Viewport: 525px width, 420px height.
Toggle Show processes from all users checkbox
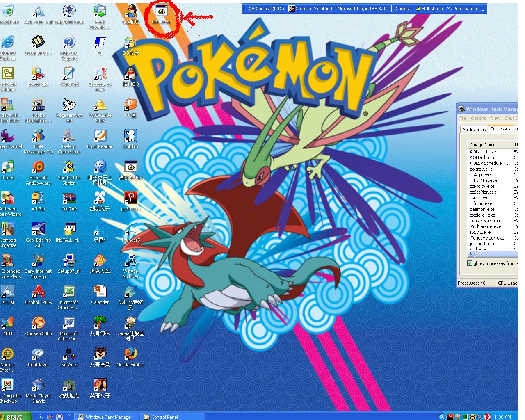coord(470,263)
